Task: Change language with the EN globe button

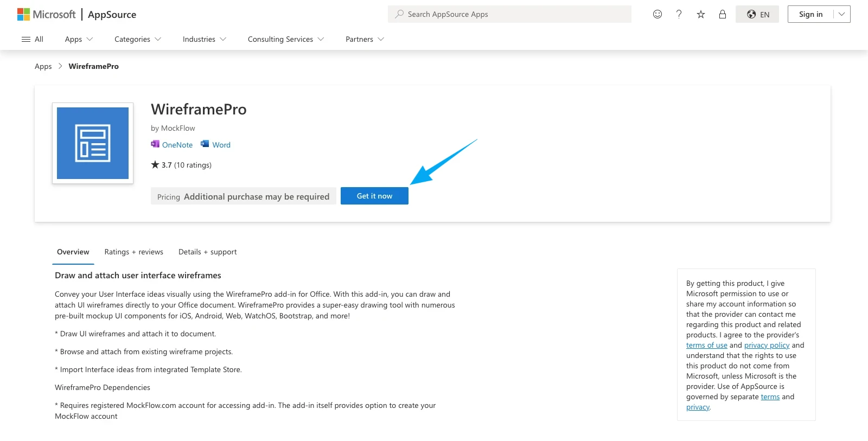Action: pyautogui.click(x=757, y=14)
